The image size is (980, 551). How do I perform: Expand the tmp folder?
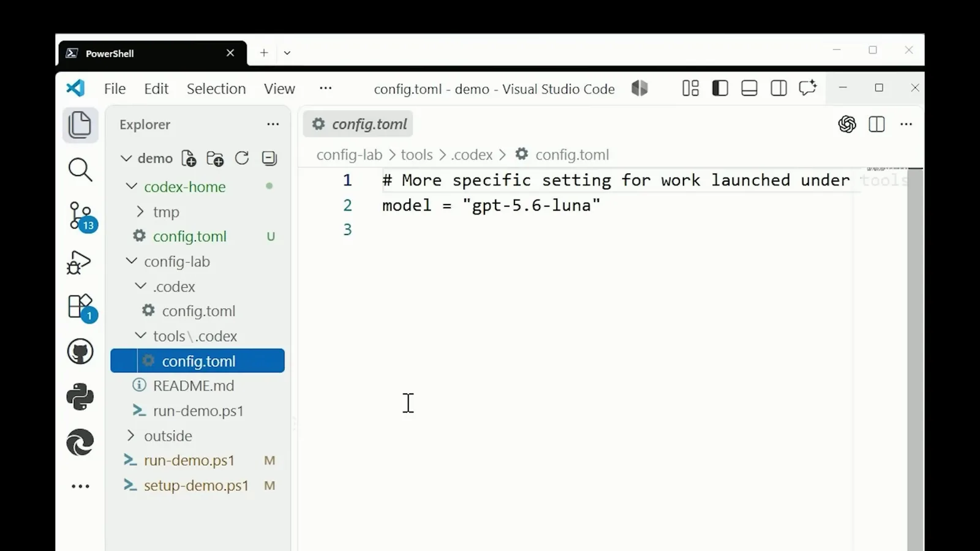[x=140, y=212]
